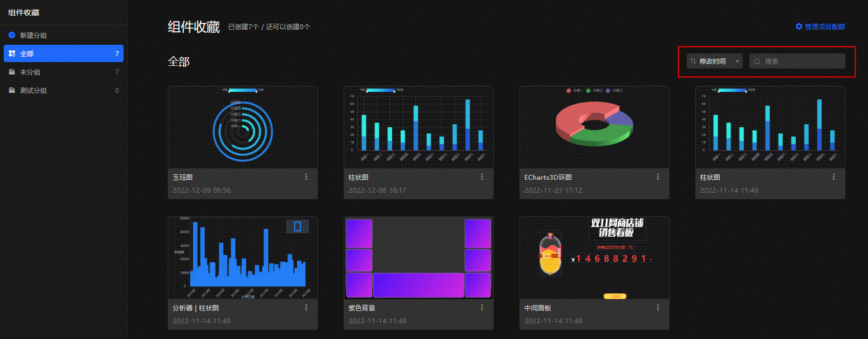
Task: Open more options for 2022-12-08 柱状图 card
Action: coord(482,177)
